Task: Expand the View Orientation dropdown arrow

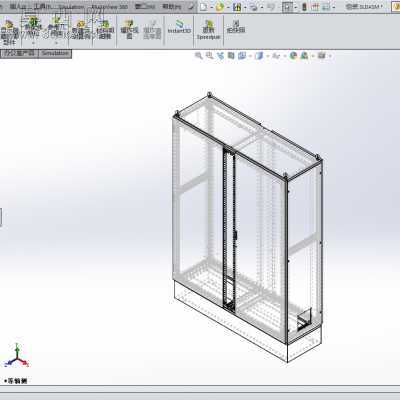Action: click(250, 56)
